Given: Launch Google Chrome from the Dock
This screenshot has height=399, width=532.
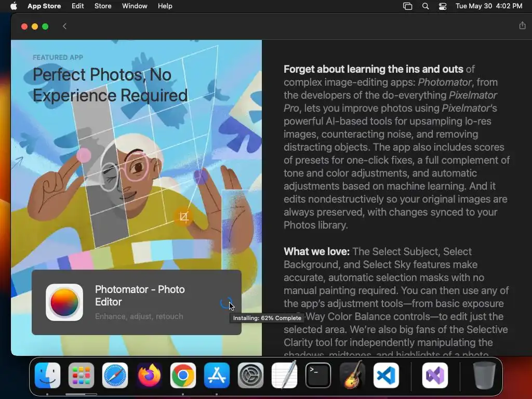Looking at the screenshot, I should click(x=183, y=375).
